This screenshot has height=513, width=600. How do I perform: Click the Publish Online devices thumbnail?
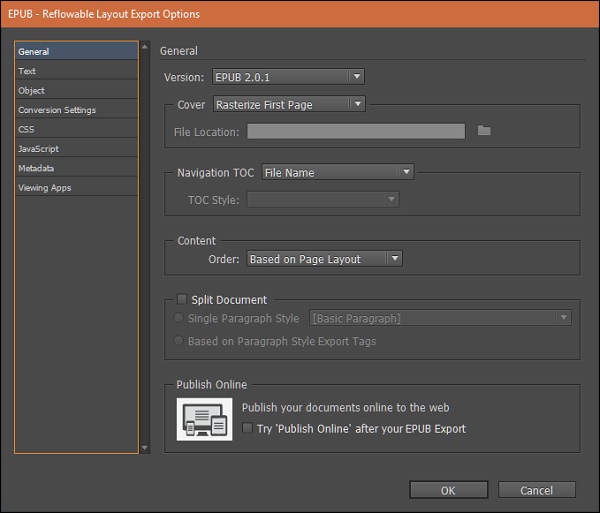pyautogui.click(x=204, y=419)
